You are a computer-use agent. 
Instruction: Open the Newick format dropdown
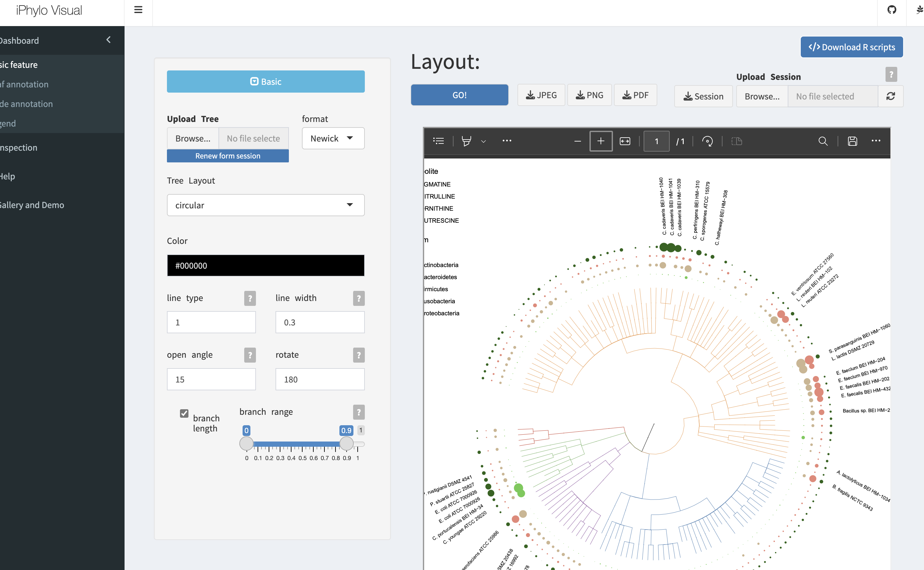click(333, 138)
